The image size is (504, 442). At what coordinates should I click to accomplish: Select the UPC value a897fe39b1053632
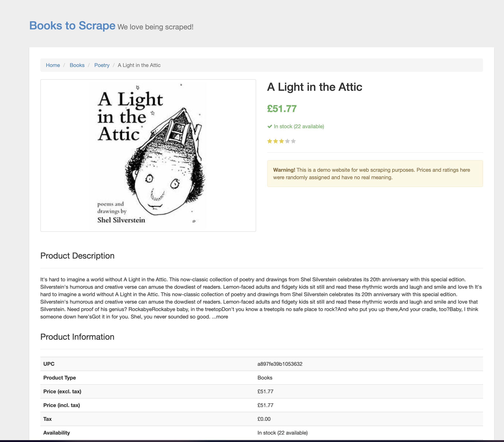click(280, 364)
